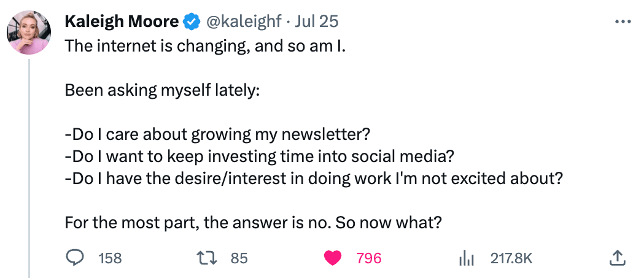Click the blue verified checkmark badge
The width and height of the screenshot is (644, 278).
coord(192,21)
